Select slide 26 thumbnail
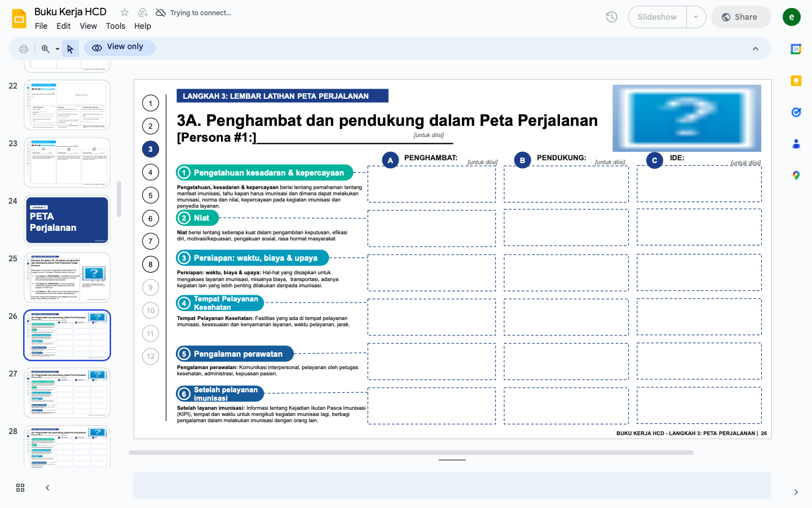 (x=67, y=335)
